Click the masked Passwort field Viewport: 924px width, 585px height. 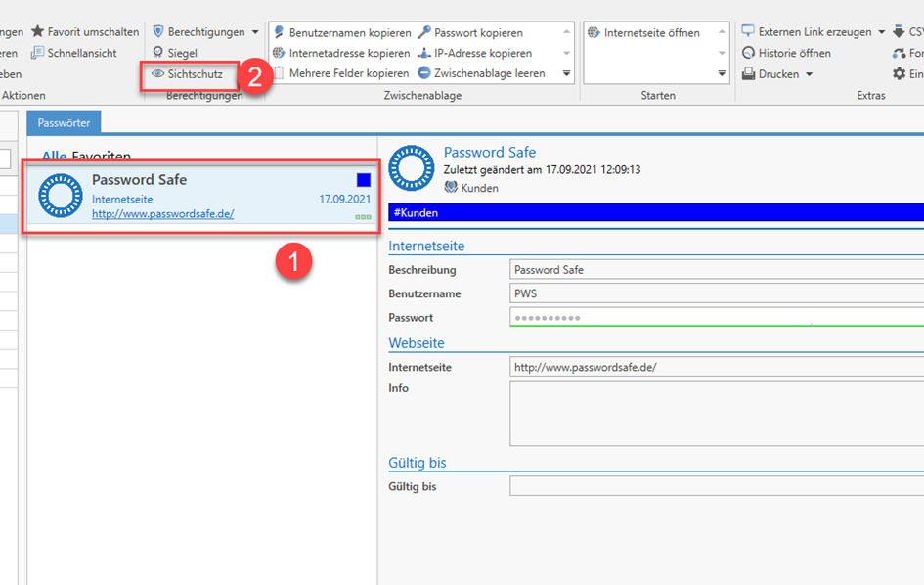click(x=717, y=317)
